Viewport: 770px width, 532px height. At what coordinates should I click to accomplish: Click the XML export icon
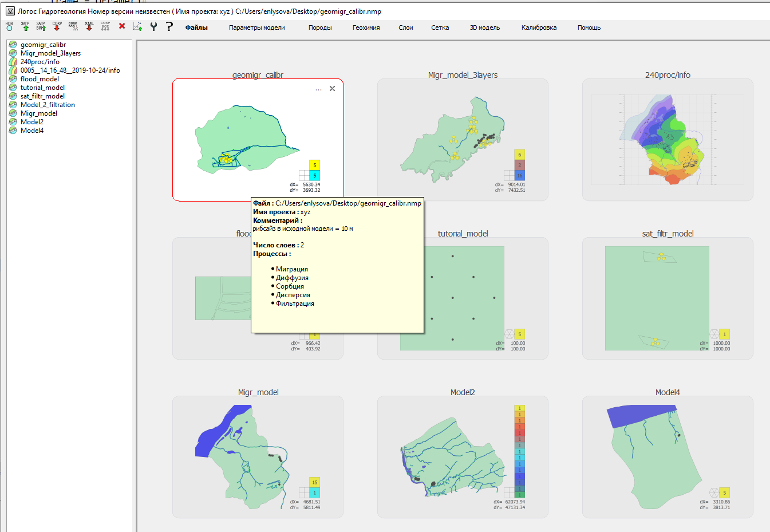tap(89, 26)
